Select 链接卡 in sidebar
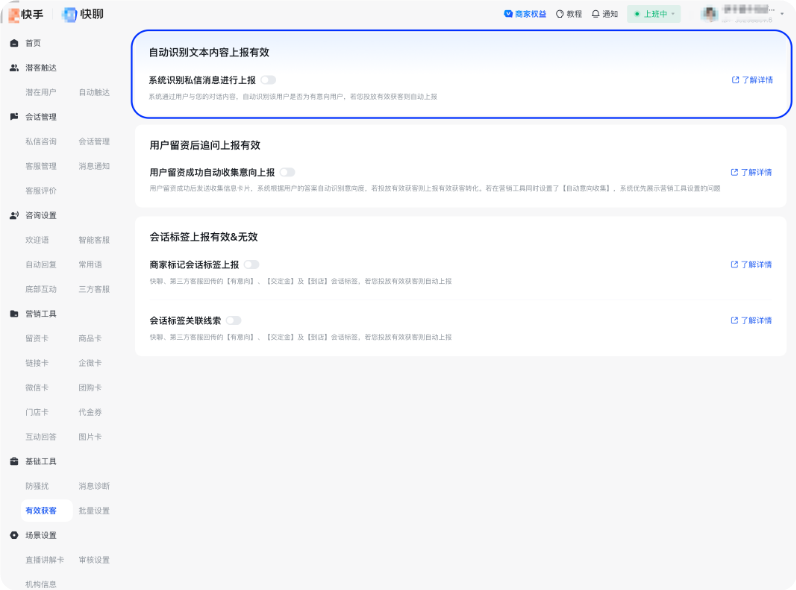The height and width of the screenshot is (590, 796). coord(38,364)
